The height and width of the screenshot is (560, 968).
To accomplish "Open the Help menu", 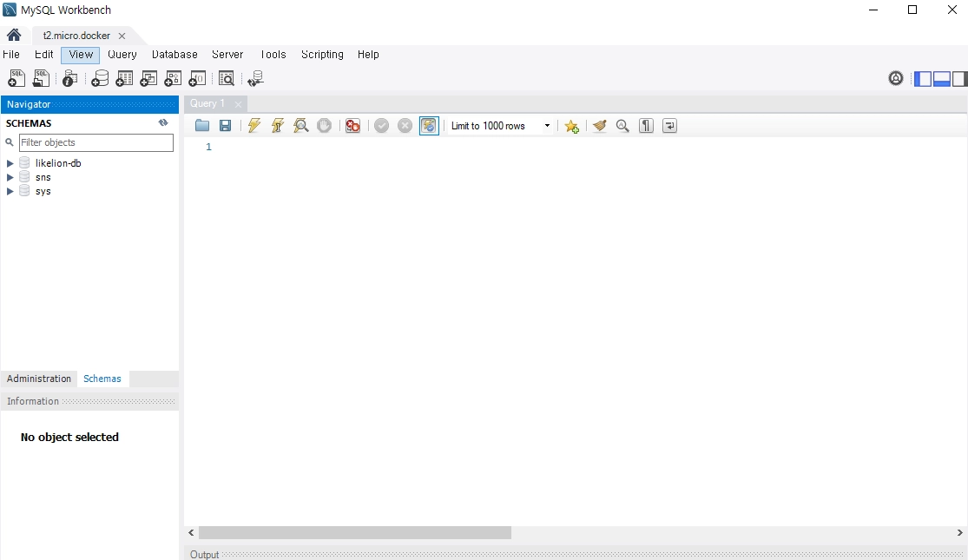I will [368, 55].
